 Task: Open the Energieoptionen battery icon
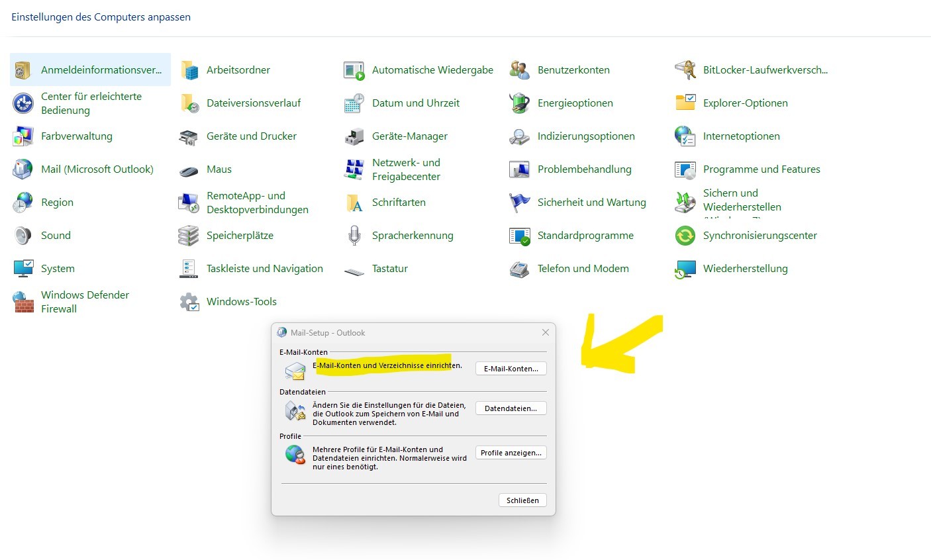point(519,103)
